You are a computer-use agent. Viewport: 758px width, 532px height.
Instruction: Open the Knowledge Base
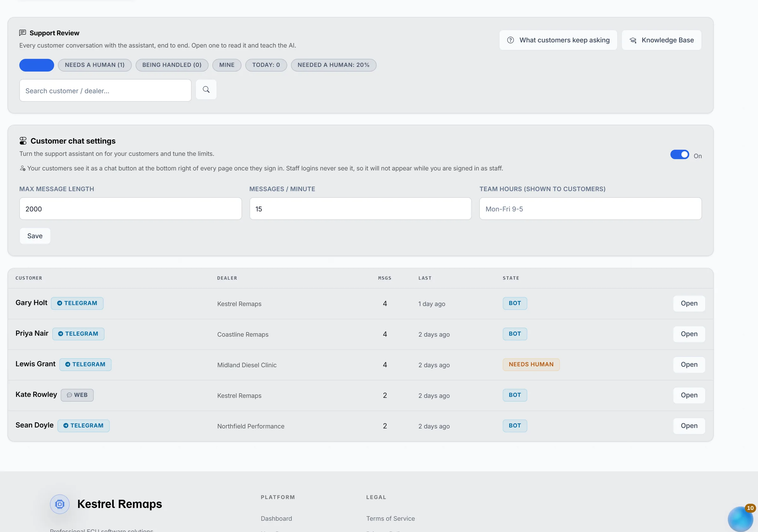click(x=662, y=40)
